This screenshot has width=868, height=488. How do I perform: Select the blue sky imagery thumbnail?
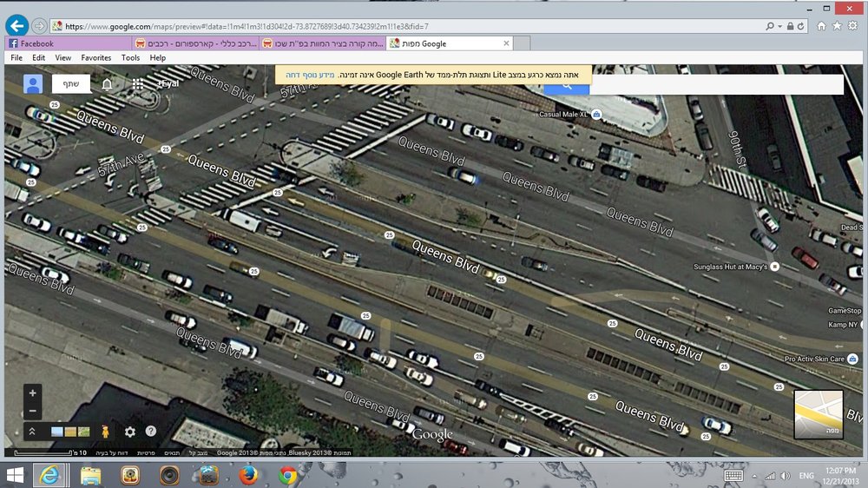tap(57, 432)
